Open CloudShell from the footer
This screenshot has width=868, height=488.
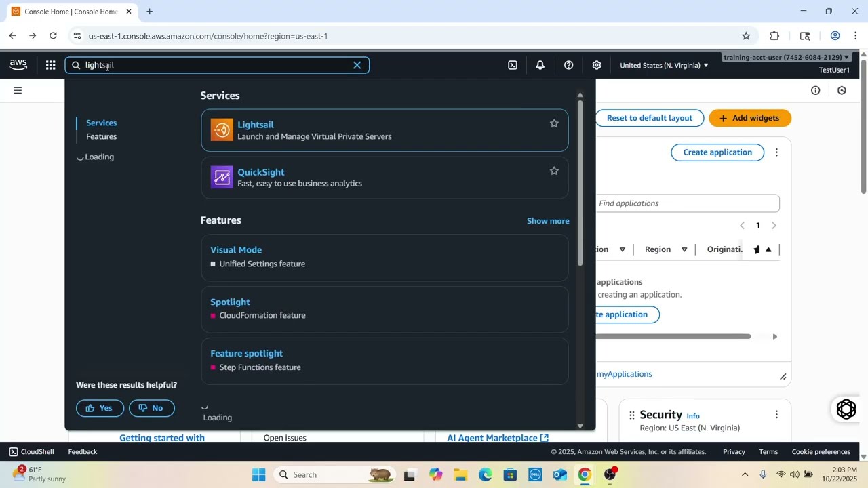31,452
